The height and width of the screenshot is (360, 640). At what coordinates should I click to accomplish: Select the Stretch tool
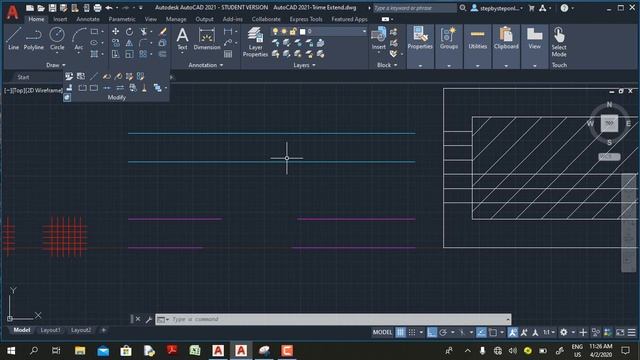click(x=116, y=54)
